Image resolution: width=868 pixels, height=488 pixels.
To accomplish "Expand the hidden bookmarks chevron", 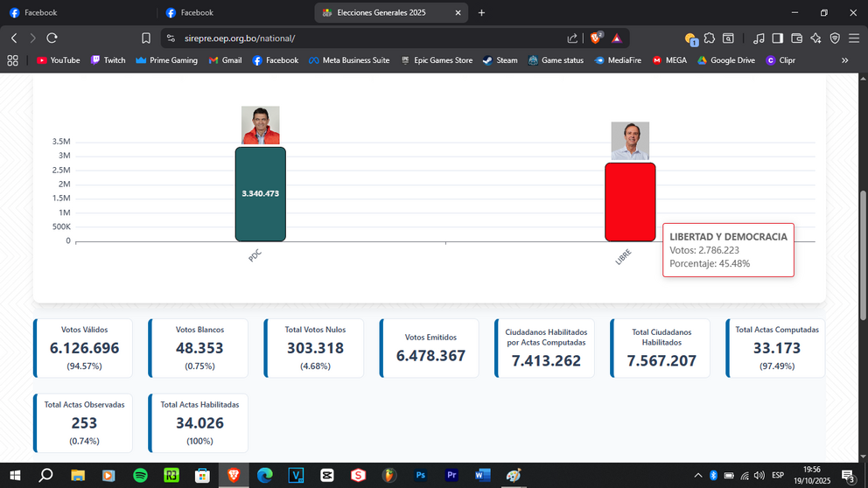I will pos(844,60).
